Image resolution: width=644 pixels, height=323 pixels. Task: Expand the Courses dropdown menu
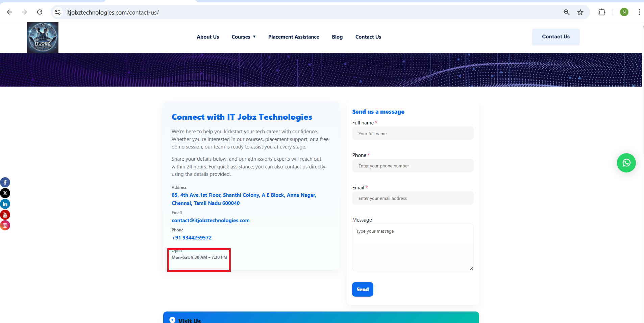[x=243, y=37]
